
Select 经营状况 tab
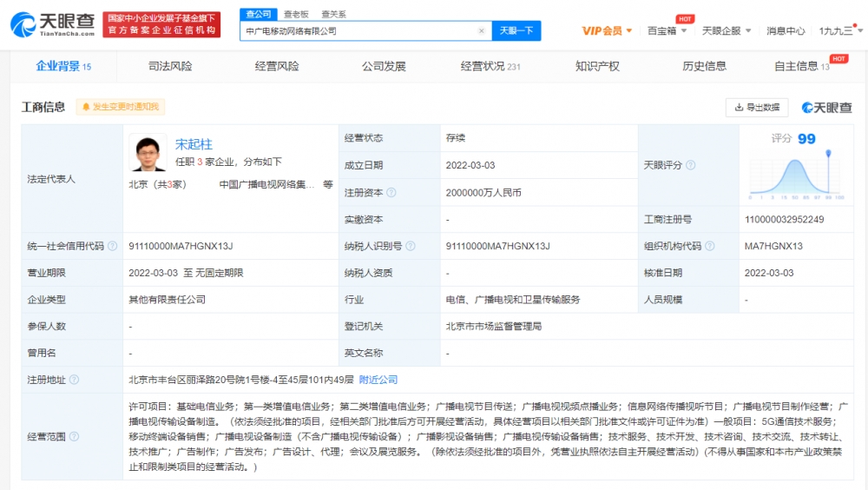coord(490,67)
